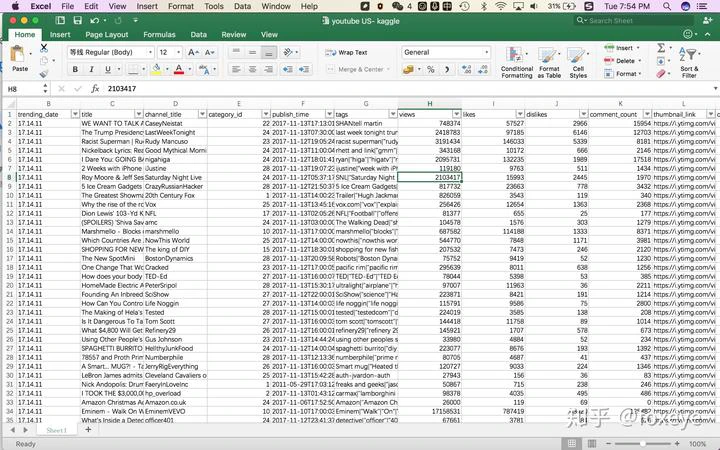Click the Orientation text rotate icon
Viewport: 720px width, 450px height.
click(x=288, y=52)
